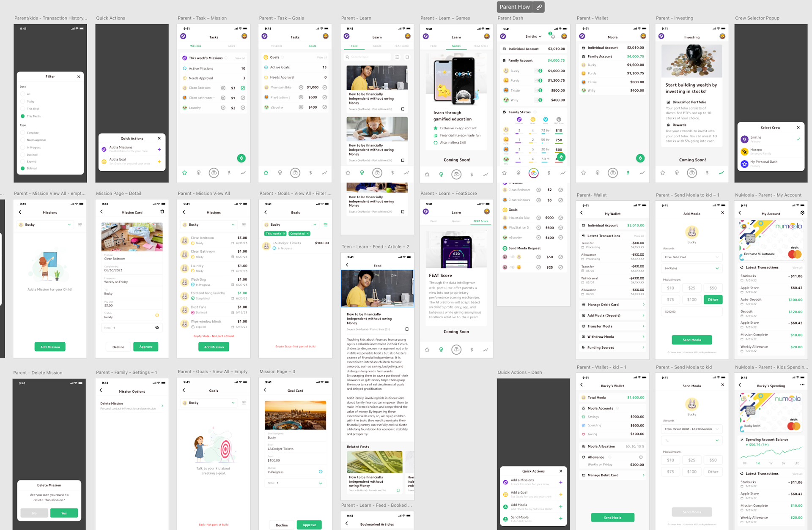Click trash icon on Mission Card header
Screen dimensions: 812x530
click(x=162, y=212)
